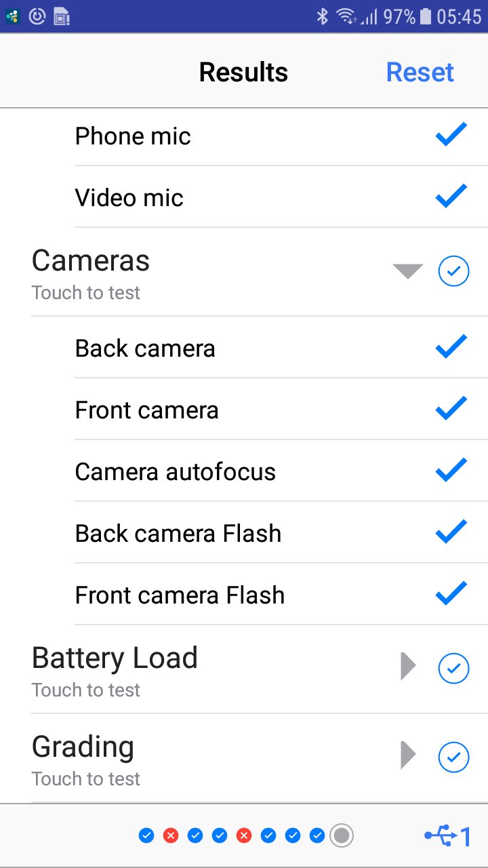Tap the first red failed-page dot
The height and width of the screenshot is (868, 488).
171,835
